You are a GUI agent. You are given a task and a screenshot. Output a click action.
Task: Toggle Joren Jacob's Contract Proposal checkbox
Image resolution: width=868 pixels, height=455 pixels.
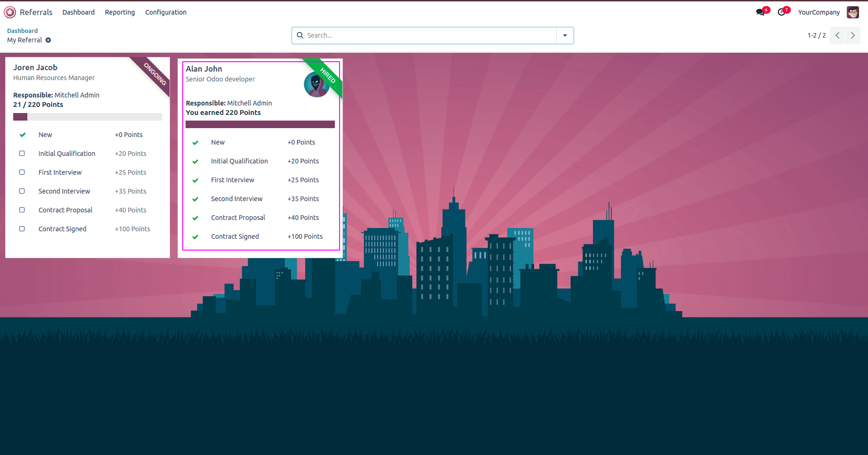point(22,210)
